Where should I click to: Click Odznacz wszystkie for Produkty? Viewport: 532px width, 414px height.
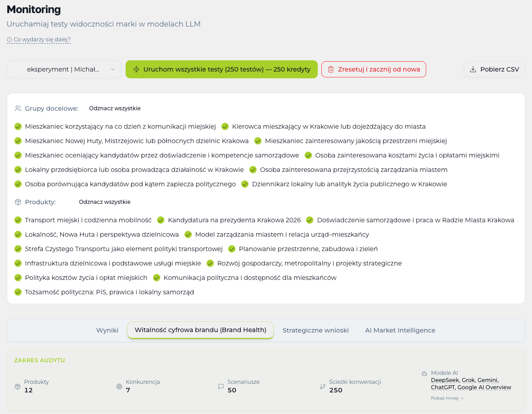pyautogui.click(x=104, y=202)
